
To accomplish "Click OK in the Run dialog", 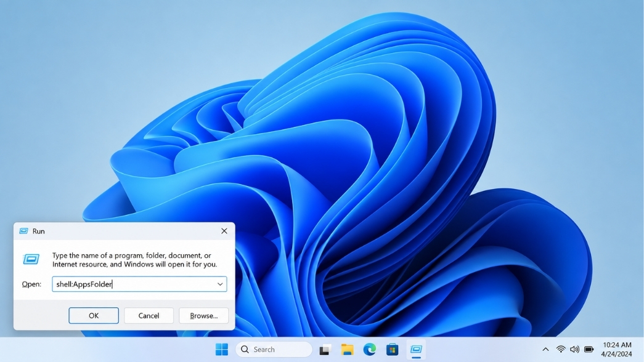I will (94, 315).
